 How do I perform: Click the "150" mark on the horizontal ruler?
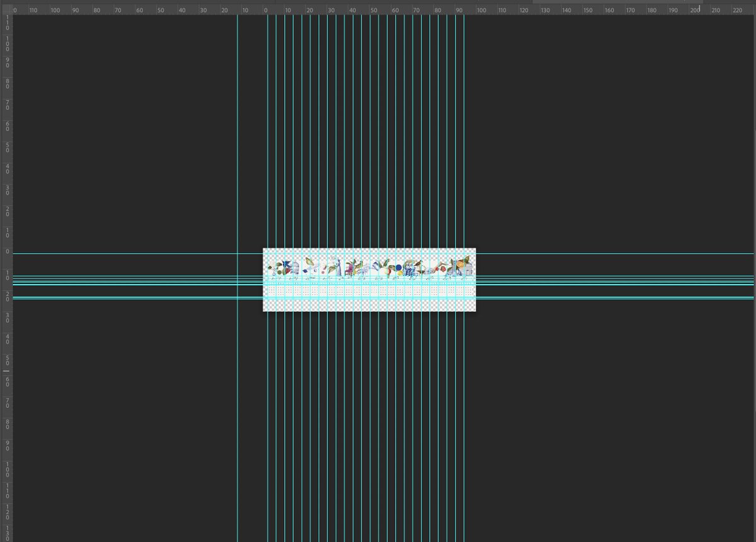tap(588, 11)
